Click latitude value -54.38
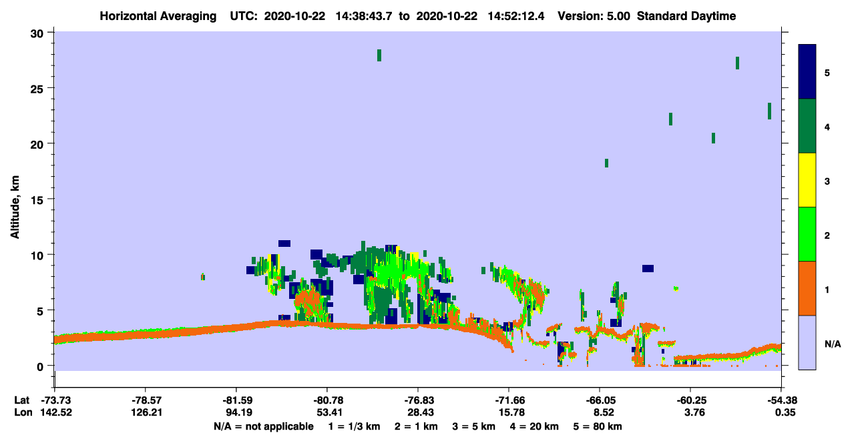 coord(781,400)
